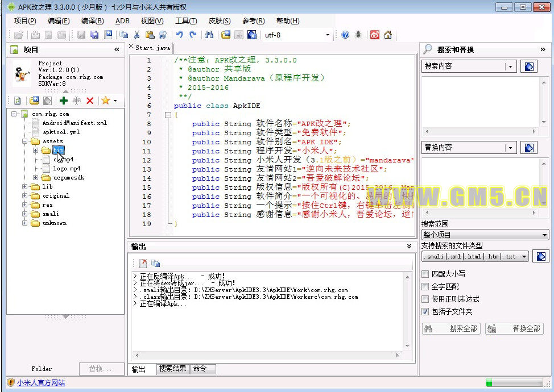The image size is (554, 392).
Task: Click the bug debug icon in toolbar
Action: [358, 35]
